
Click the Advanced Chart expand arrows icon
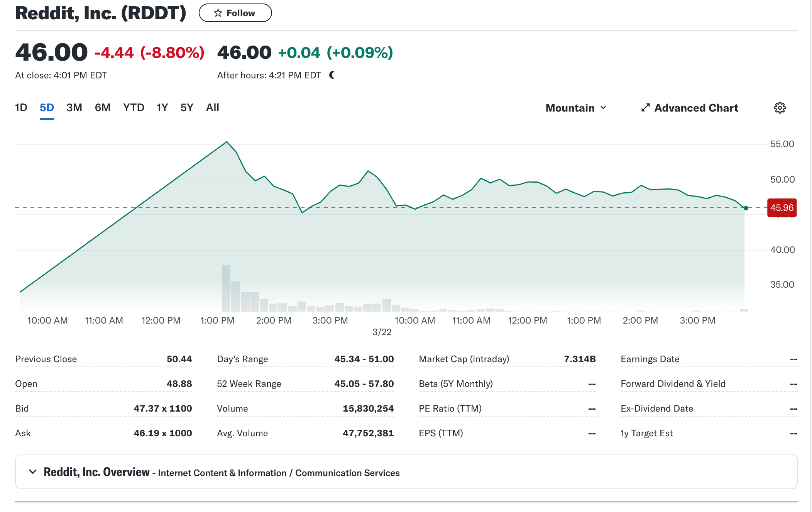(645, 108)
